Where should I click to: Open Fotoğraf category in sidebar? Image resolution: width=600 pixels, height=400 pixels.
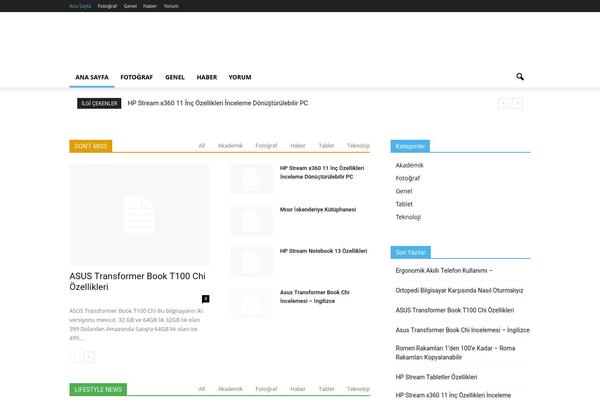(x=408, y=178)
